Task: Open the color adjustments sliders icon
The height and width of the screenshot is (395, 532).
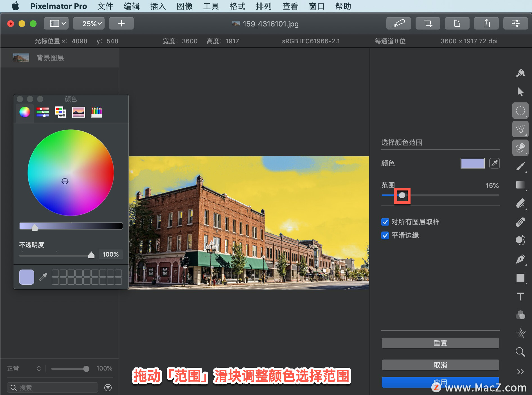Action: [x=515, y=23]
